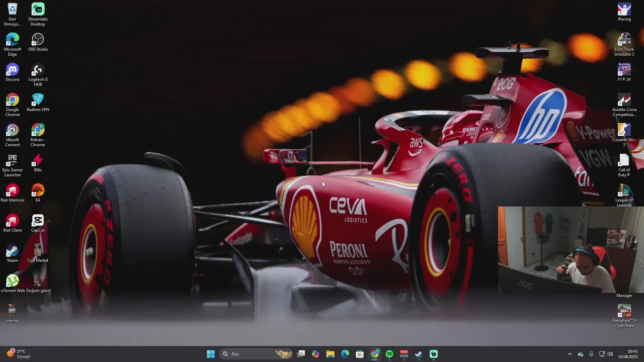The width and height of the screenshot is (644, 362).
Task: Open the Discord desktop icon
Action: click(x=12, y=72)
